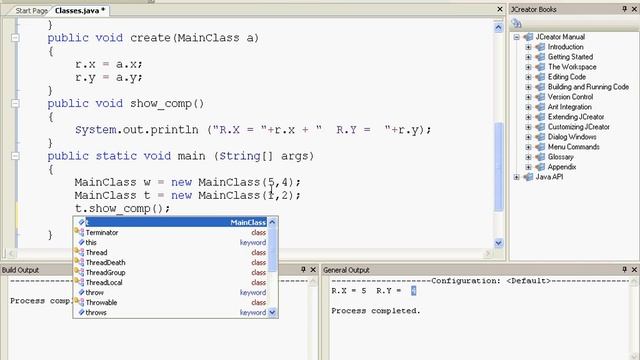Close the General Output panel
640x360 pixels.
point(635,269)
